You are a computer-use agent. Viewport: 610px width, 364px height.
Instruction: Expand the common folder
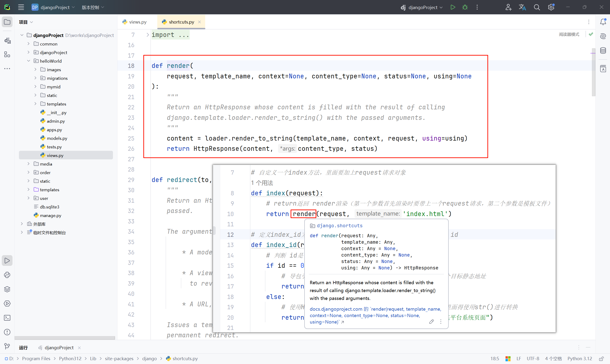(28, 44)
